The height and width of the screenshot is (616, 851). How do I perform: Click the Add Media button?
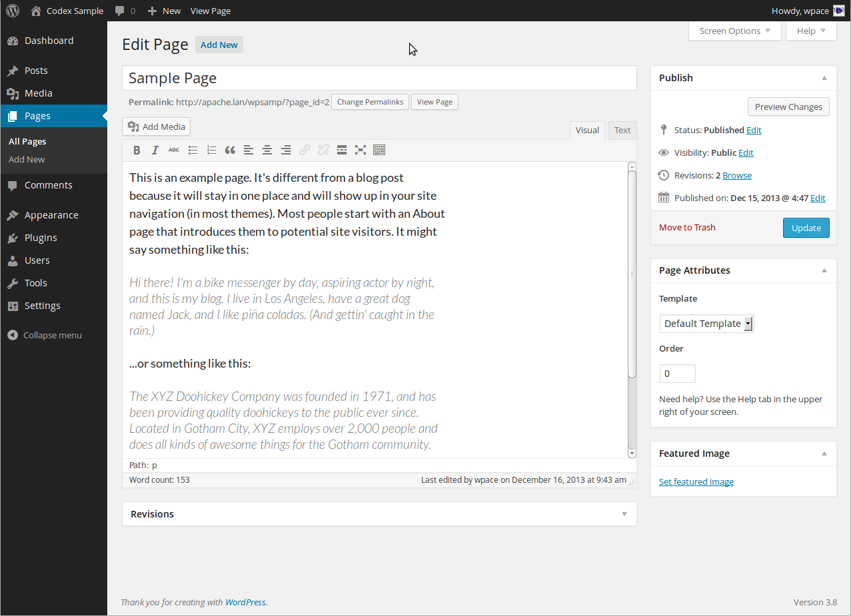pos(157,127)
